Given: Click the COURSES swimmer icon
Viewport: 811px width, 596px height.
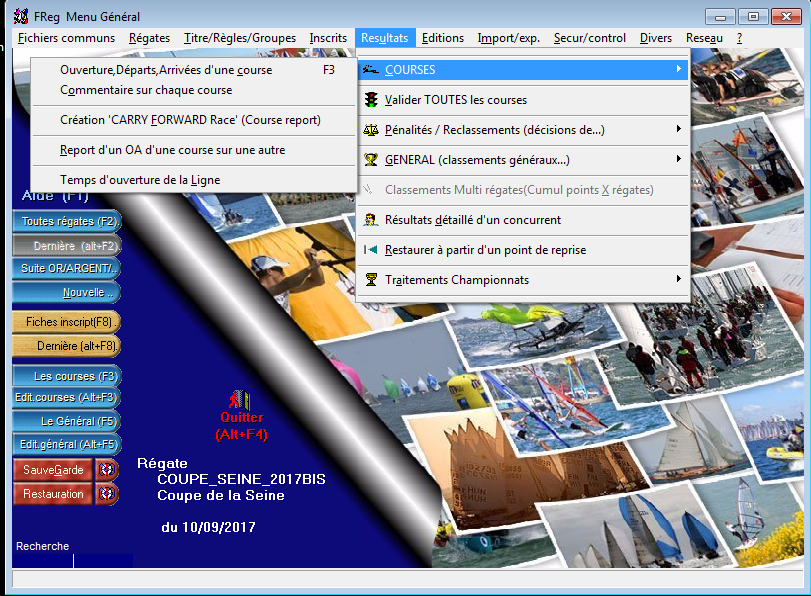Looking at the screenshot, I should coord(370,69).
